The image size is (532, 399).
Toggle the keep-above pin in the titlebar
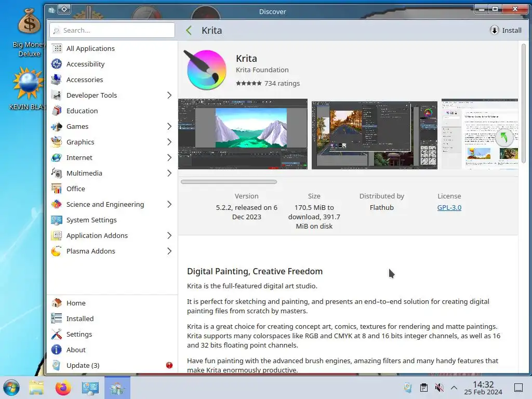[x=64, y=9]
